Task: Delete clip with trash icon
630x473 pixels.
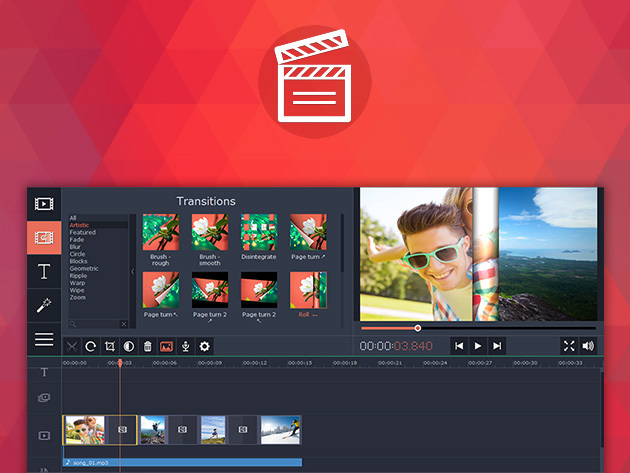Action: [148, 346]
